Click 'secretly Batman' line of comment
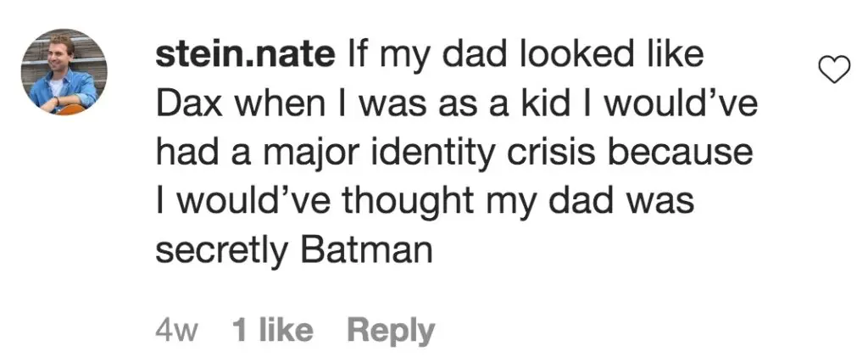Image resolution: width=868 pixels, height=363 pixels. point(294,250)
